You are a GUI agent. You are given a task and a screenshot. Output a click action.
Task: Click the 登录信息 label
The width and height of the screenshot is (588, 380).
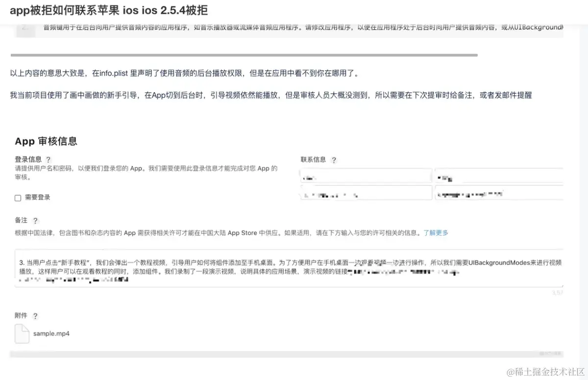[28, 159]
